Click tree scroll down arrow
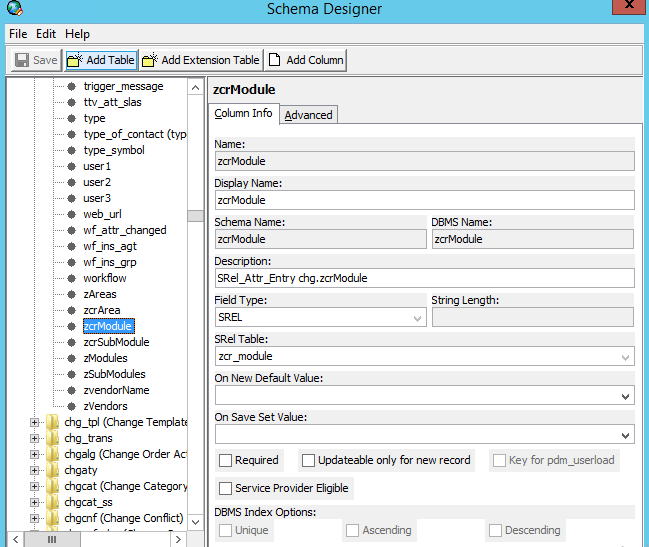 tap(195, 522)
